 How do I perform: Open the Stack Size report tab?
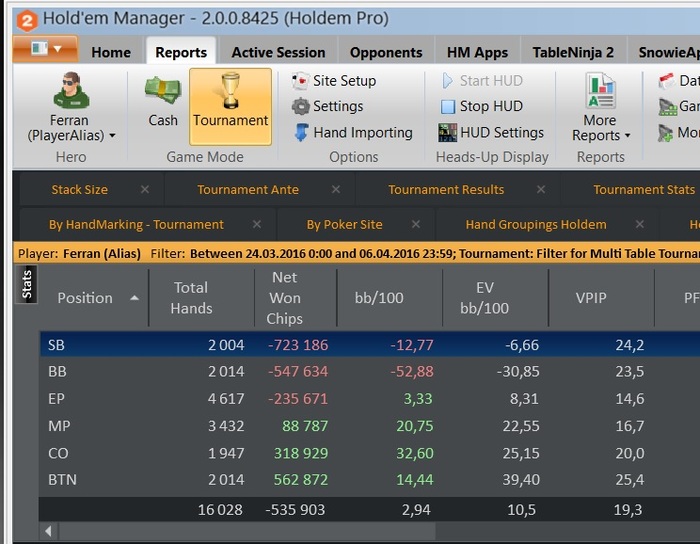coord(79,190)
